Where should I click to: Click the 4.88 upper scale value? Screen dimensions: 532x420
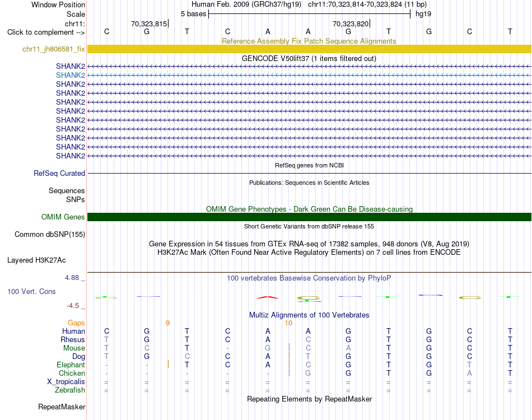72,278
